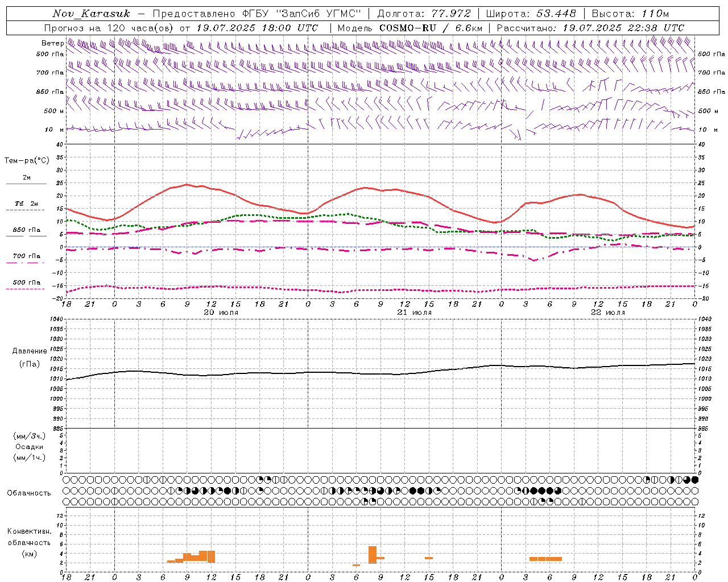This screenshot has width=728, height=582.
Task: Click the dashed line sample under Td 2м legend
Action: click(x=26, y=210)
